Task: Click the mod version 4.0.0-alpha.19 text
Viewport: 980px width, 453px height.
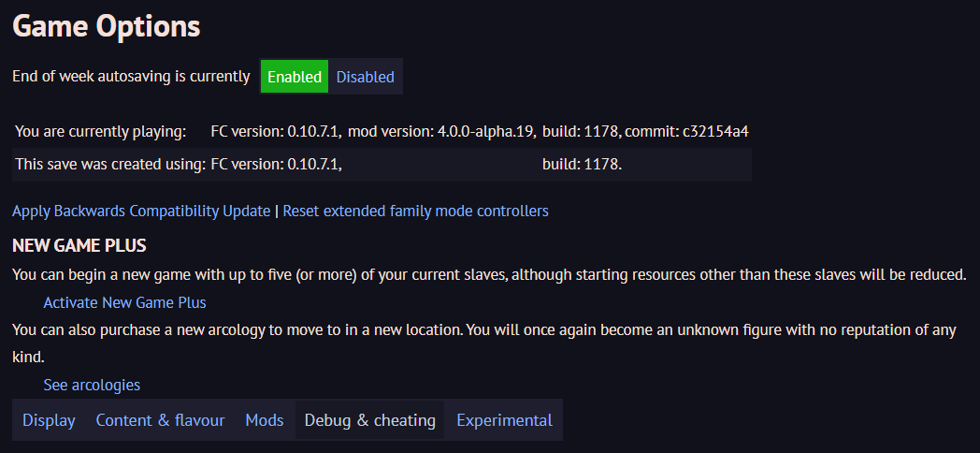Action: coord(441,131)
